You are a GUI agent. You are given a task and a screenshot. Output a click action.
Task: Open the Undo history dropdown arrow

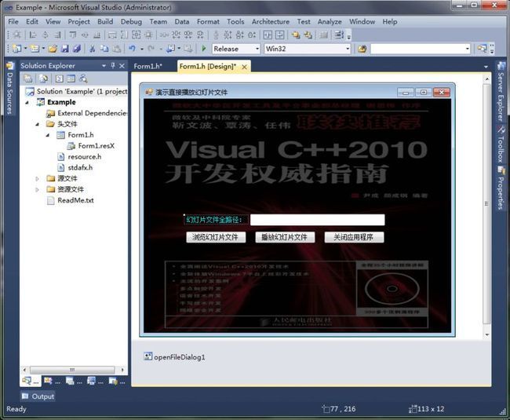point(142,49)
